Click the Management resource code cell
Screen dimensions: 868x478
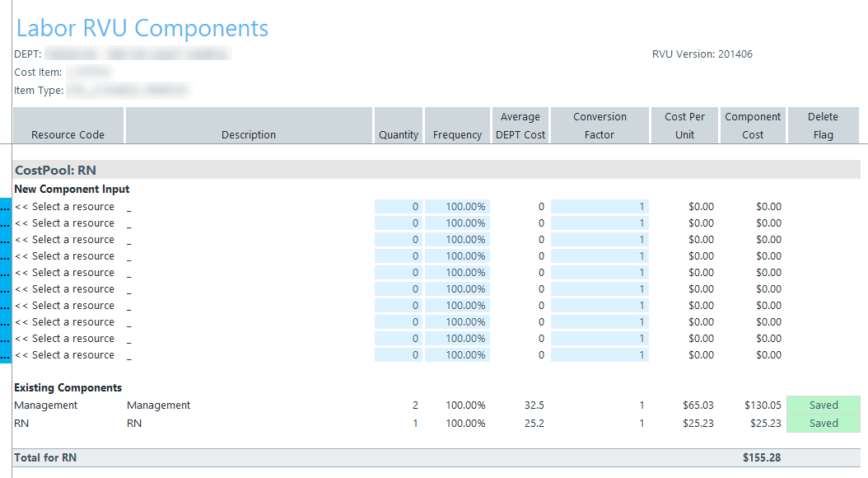point(46,405)
